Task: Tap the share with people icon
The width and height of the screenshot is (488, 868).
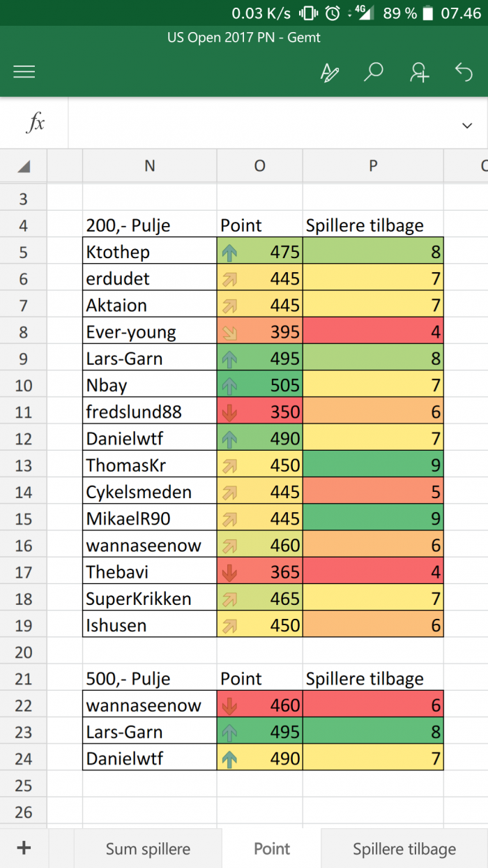Action: (x=419, y=72)
